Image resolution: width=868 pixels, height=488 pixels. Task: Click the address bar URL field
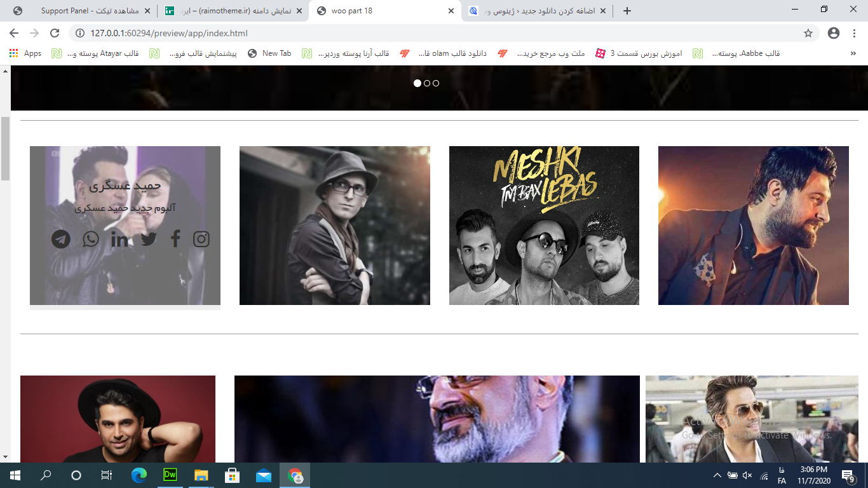(x=438, y=33)
